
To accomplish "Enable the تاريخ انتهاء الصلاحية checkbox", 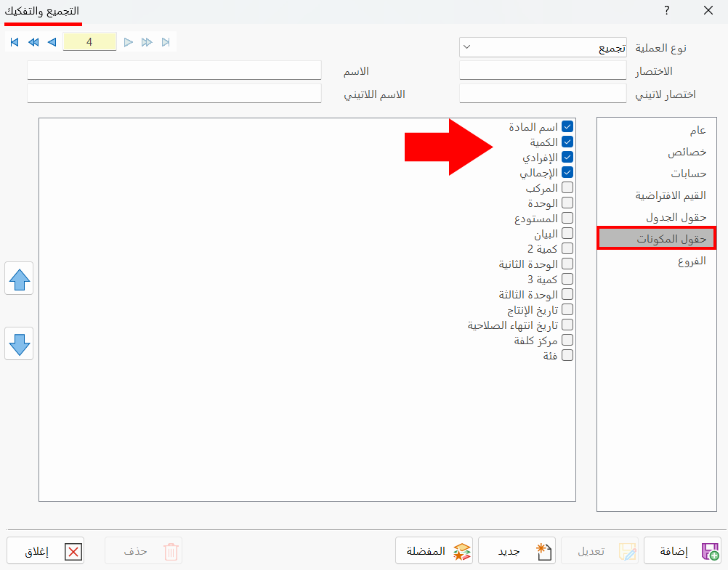I will (x=567, y=325).
